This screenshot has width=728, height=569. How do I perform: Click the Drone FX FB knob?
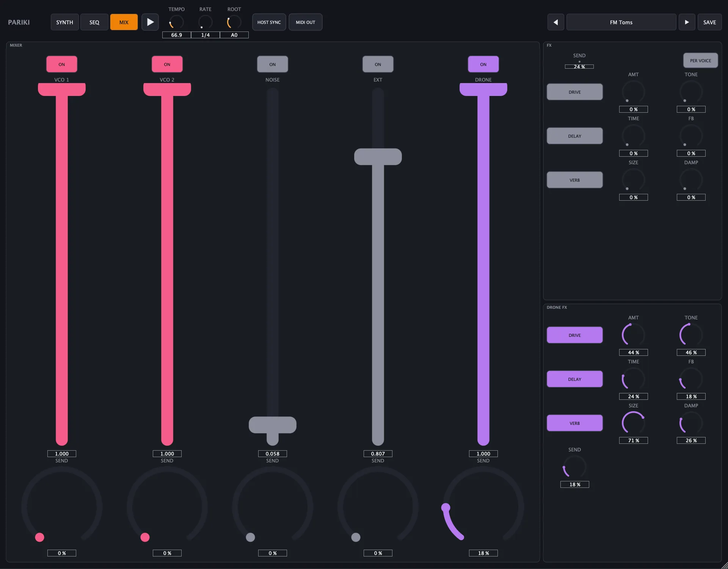691,379
